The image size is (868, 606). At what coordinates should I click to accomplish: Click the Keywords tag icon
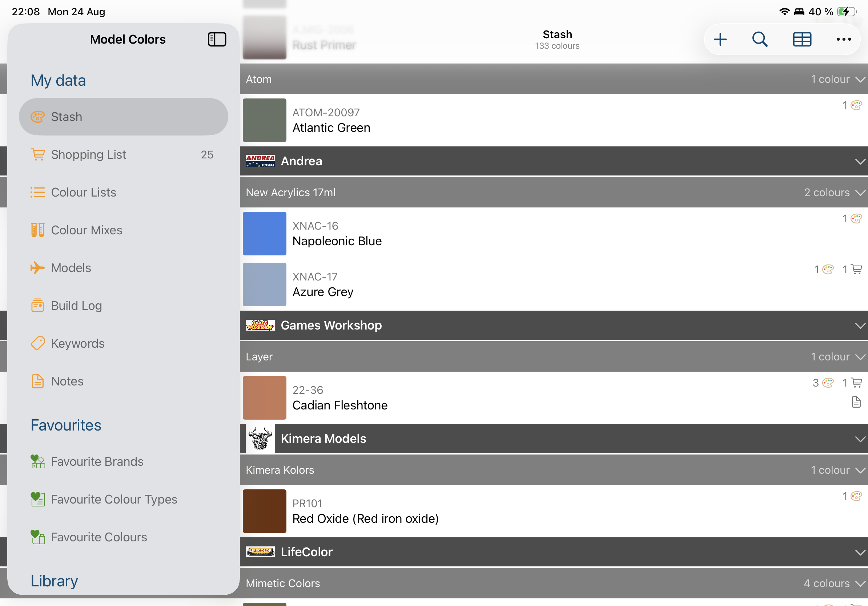(37, 343)
